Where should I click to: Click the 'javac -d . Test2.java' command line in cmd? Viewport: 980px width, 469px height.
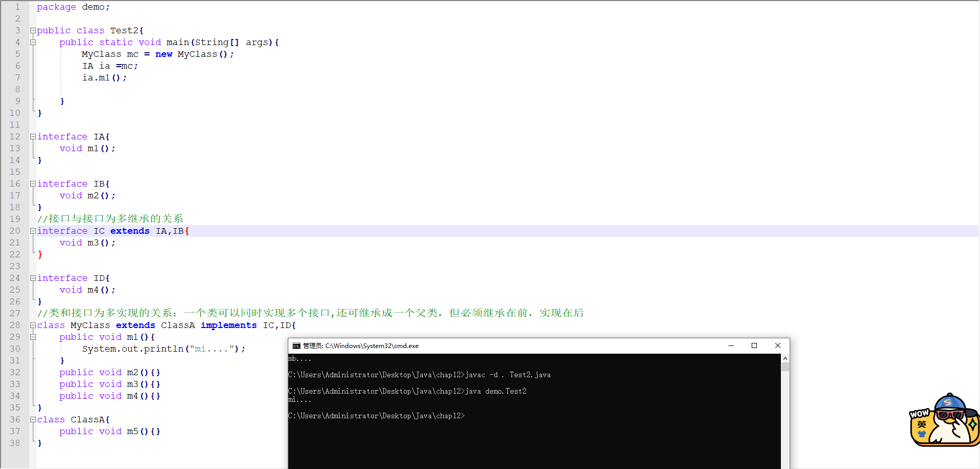419,375
